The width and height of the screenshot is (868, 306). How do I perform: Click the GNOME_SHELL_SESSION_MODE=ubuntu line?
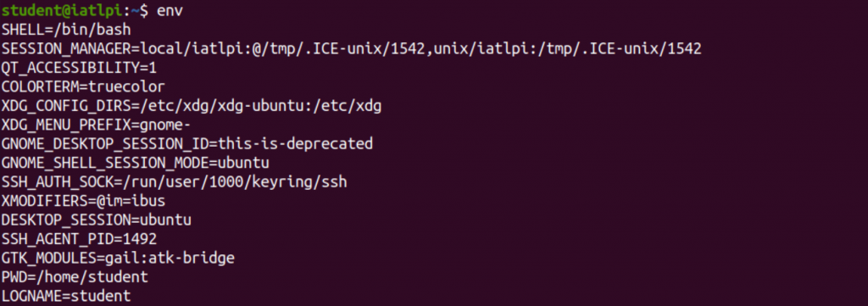(135, 164)
